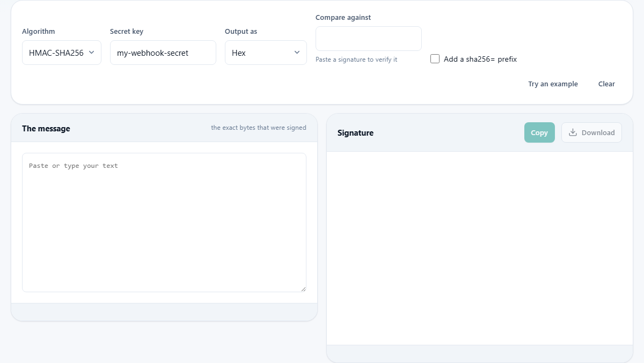644x363 pixels.
Task: Enable the sha256= prefix checkbox
Action: [435, 59]
